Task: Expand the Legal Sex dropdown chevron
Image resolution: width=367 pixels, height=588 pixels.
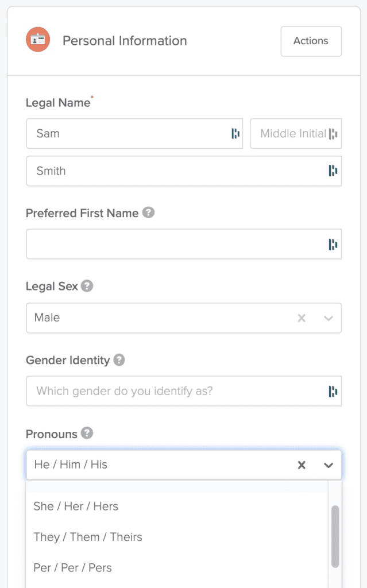Action: [329, 318]
